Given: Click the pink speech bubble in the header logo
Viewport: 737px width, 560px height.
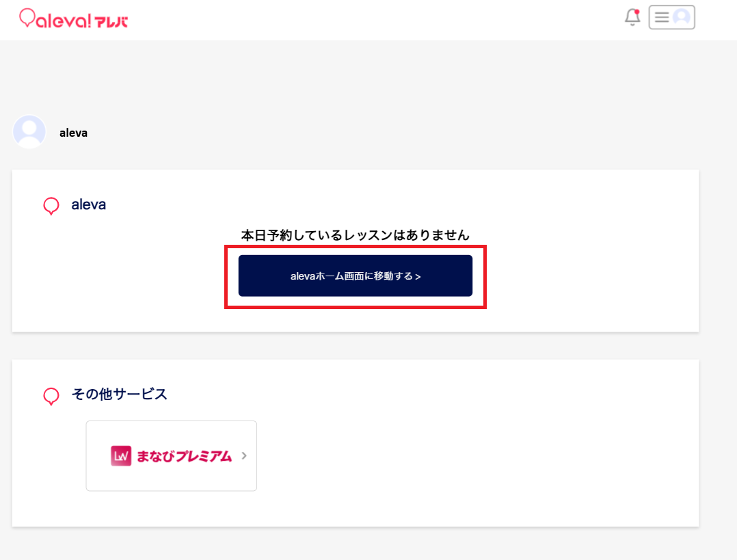Looking at the screenshot, I should pos(27,18).
